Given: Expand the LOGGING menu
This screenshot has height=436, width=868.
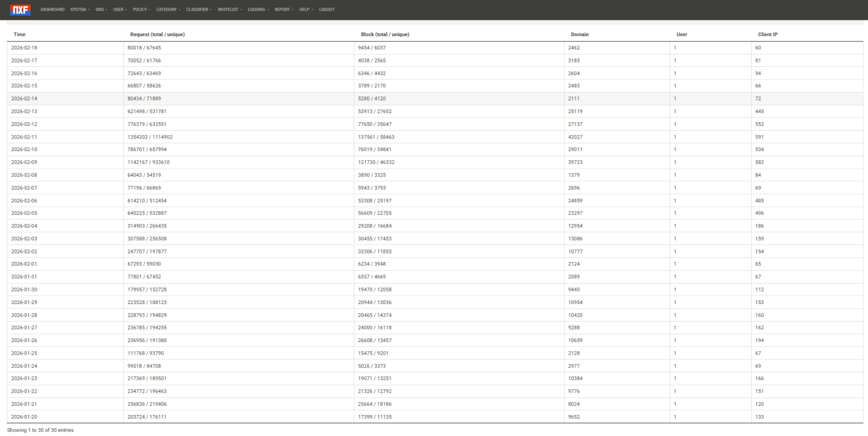Looking at the screenshot, I should coord(257,9).
